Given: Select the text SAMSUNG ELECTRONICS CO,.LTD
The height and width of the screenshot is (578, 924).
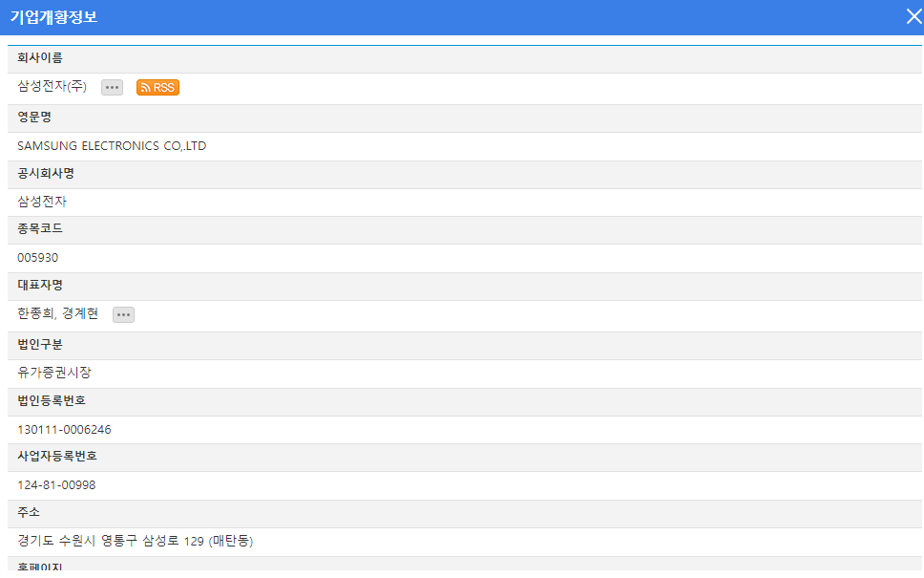Looking at the screenshot, I should (112, 145).
